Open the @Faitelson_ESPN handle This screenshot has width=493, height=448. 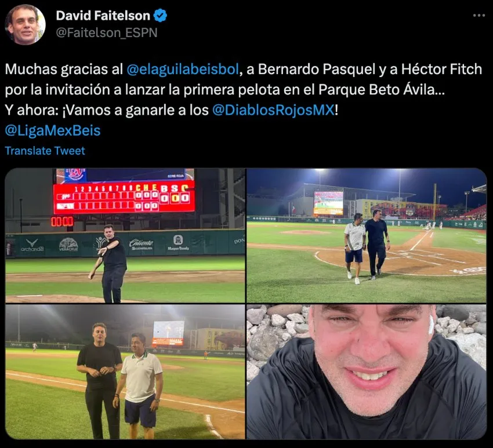tap(107, 32)
